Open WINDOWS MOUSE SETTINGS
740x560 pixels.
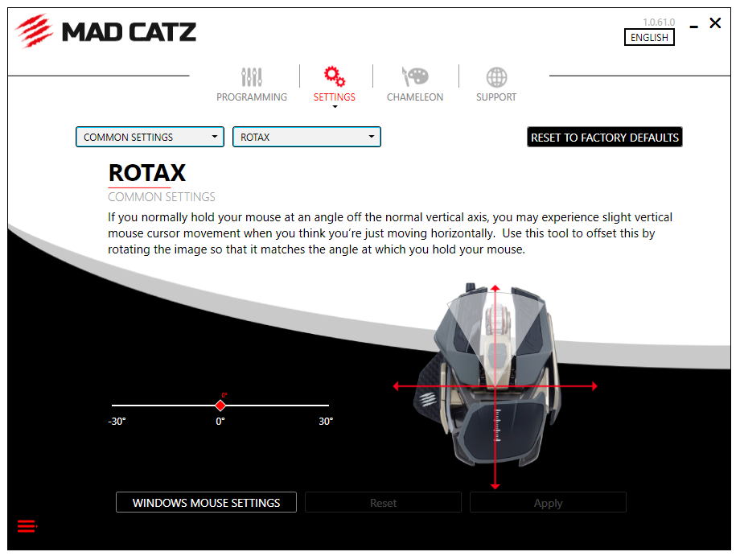206,502
